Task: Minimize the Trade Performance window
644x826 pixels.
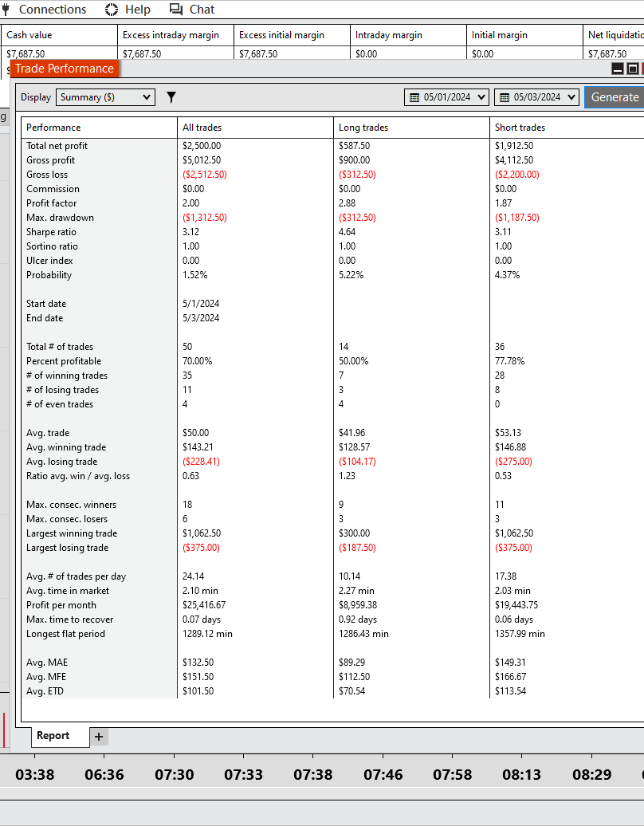Action: coord(618,69)
